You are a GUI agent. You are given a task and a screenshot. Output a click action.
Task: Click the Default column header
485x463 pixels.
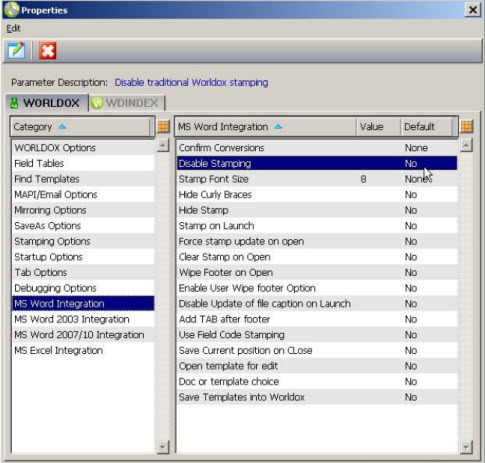click(426, 127)
